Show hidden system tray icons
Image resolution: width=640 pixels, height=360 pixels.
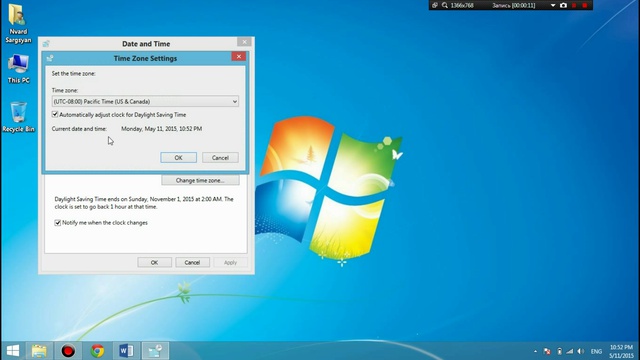pyautogui.click(x=536, y=351)
